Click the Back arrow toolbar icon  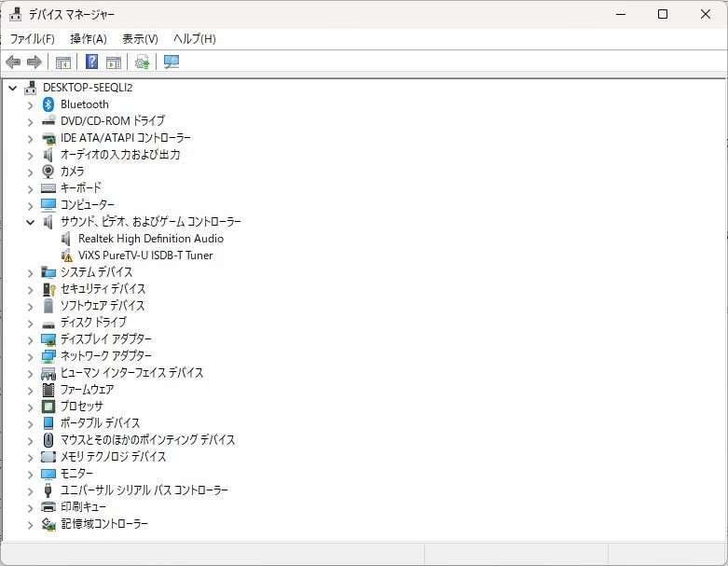click(13, 62)
